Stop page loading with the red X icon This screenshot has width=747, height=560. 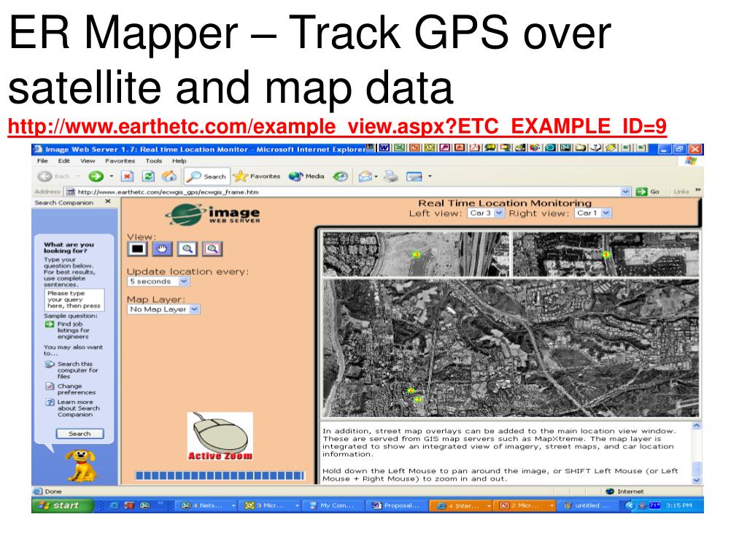point(127,176)
